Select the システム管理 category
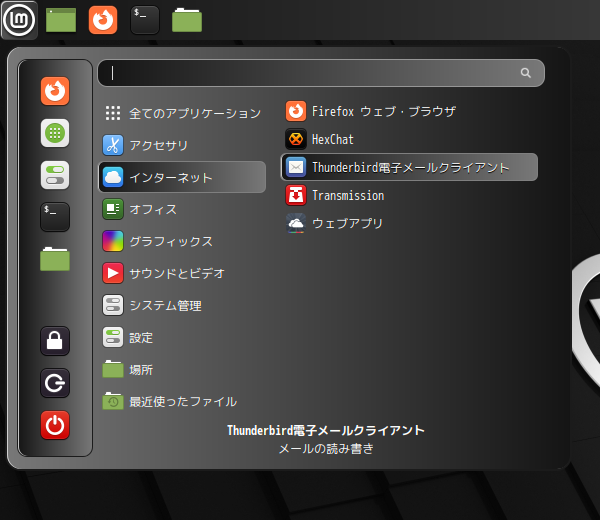600x520 pixels. click(182, 305)
